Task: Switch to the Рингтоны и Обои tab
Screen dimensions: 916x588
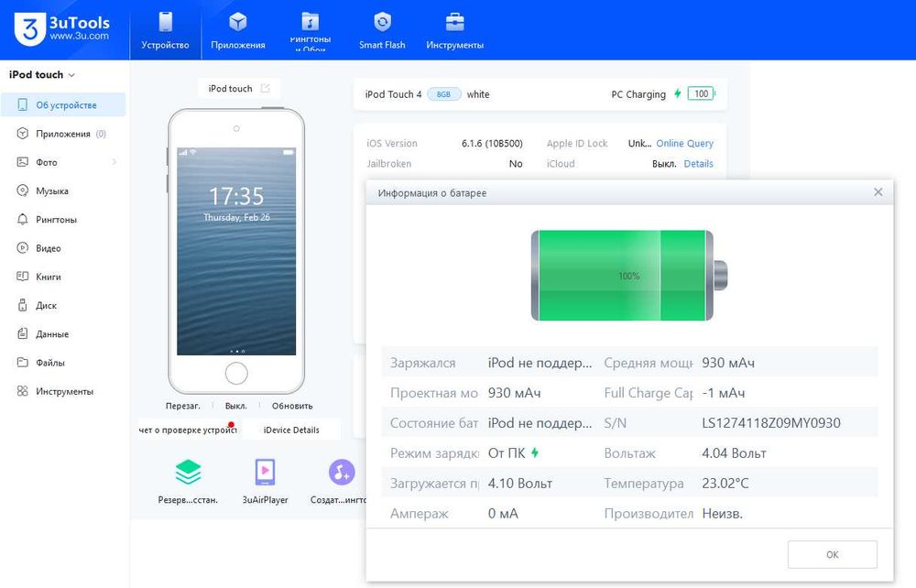Action: tap(311, 30)
